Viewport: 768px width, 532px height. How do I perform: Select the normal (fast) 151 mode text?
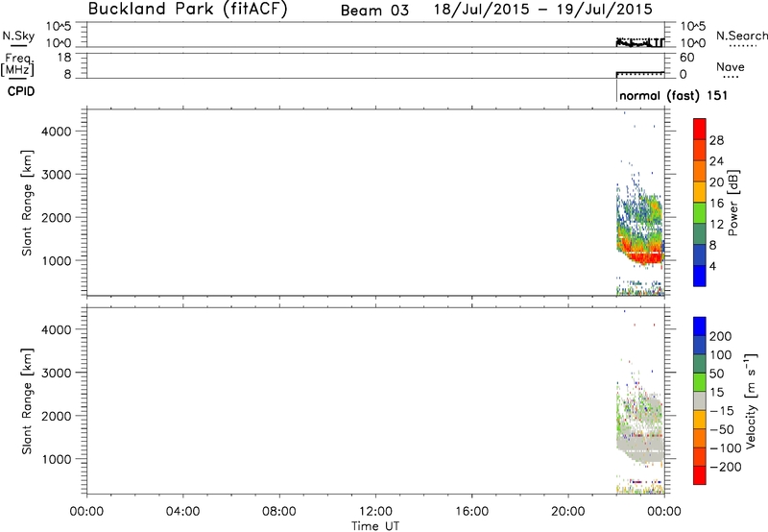[674, 95]
